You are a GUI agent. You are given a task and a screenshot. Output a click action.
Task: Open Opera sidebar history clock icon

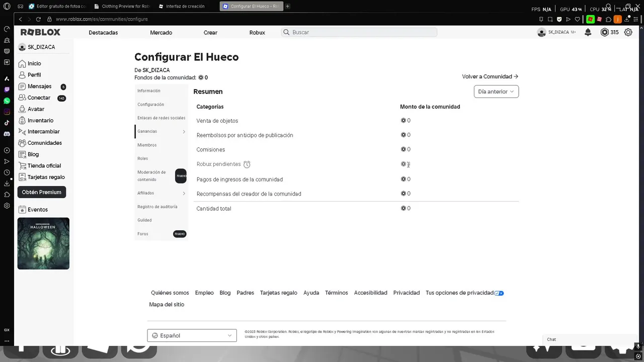7,172
